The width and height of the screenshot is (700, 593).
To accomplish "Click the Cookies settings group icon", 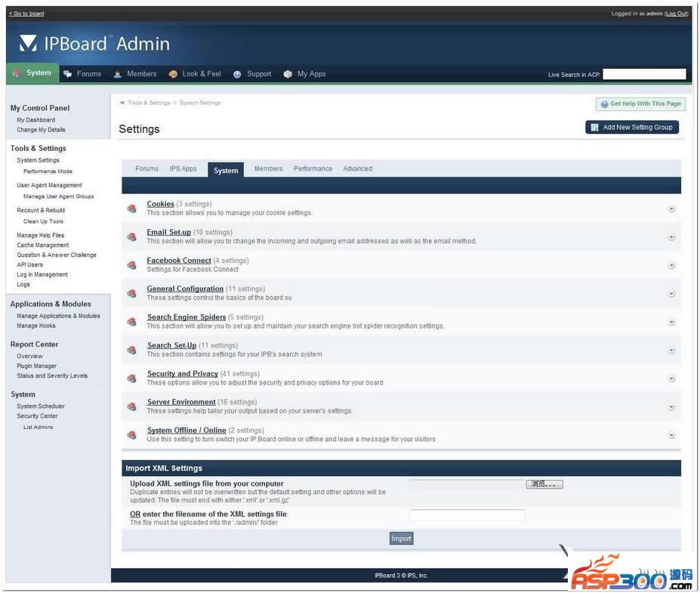I will [131, 208].
